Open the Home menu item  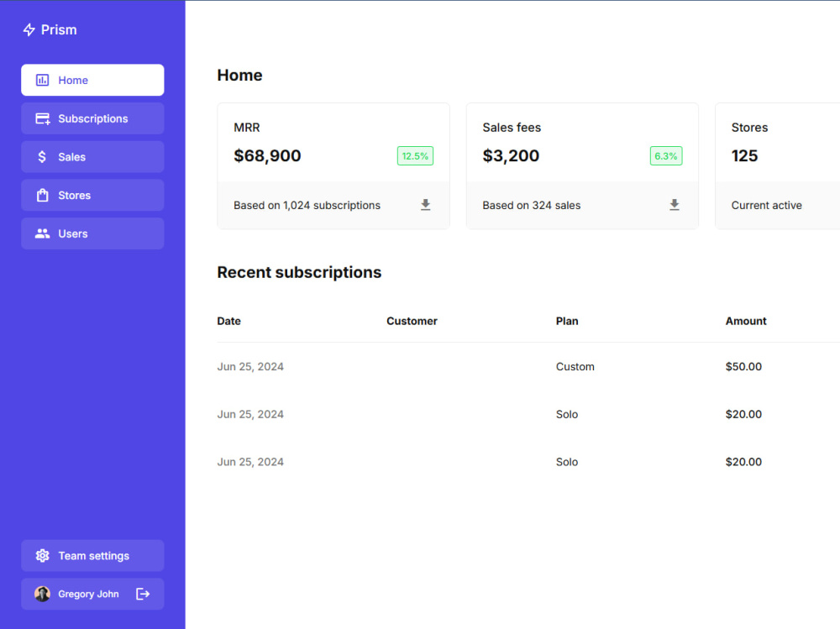92,81
